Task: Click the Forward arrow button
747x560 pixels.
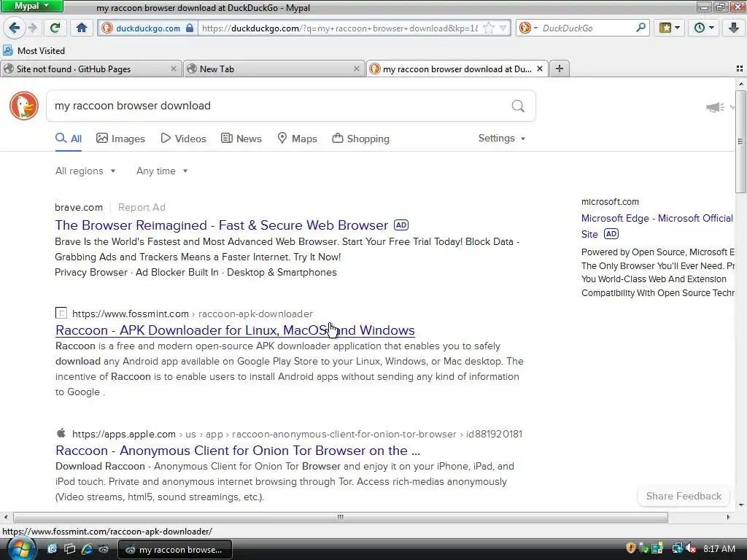Action: 32,28
